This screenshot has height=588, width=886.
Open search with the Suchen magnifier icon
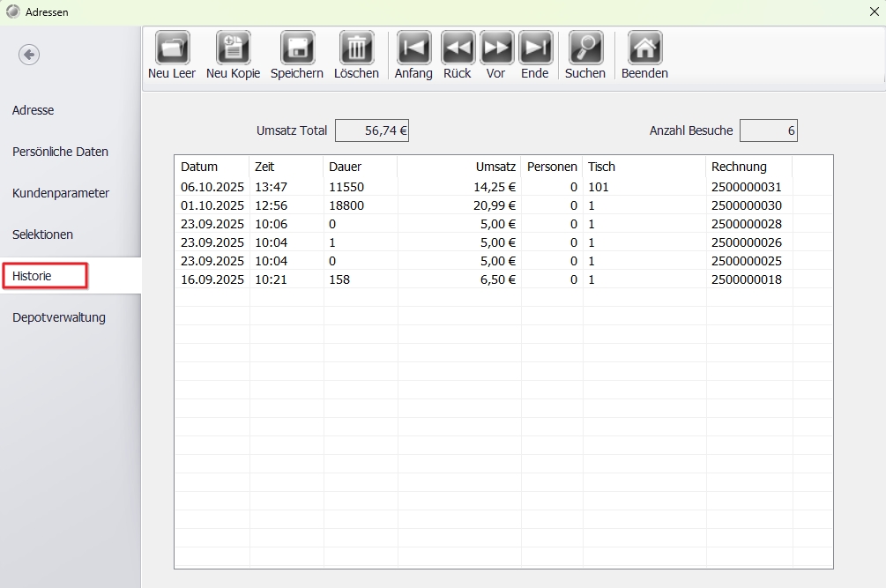585,48
